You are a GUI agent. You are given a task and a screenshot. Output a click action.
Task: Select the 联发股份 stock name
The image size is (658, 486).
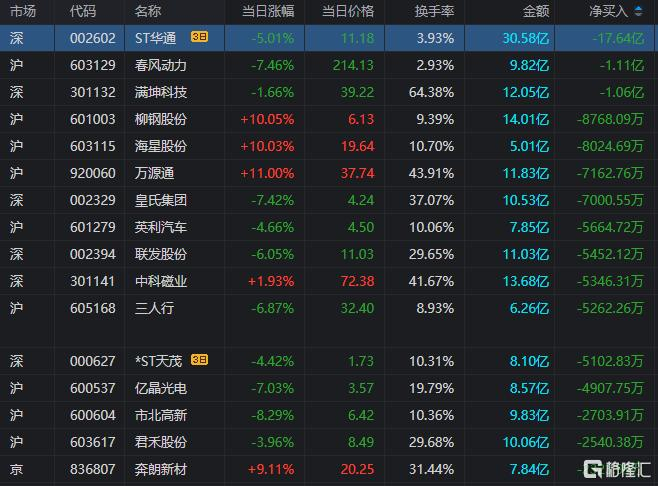[161, 254]
